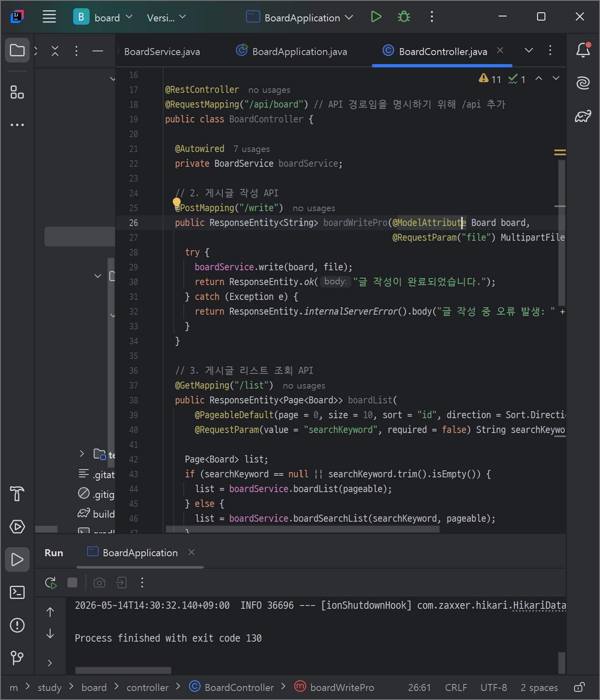The height and width of the screenshot is (700, 600).
Task: Click the stop process square button
Action: coord(72,583)
